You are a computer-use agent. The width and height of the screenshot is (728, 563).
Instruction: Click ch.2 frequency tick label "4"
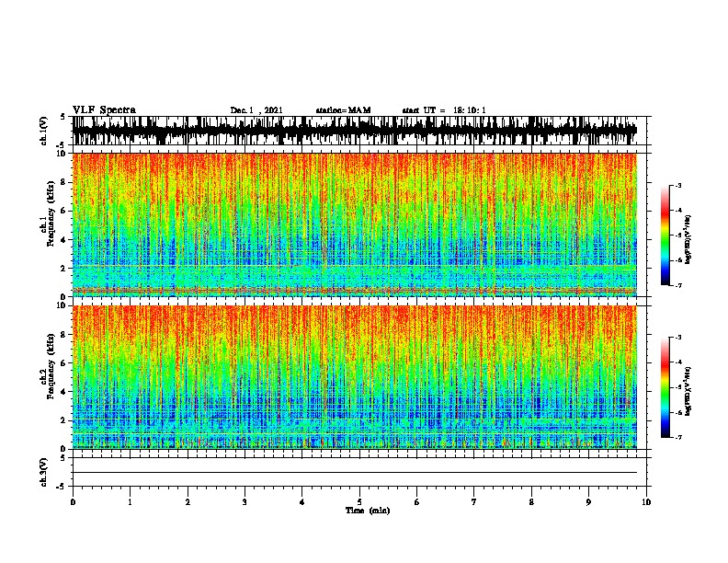coord(64,392)
